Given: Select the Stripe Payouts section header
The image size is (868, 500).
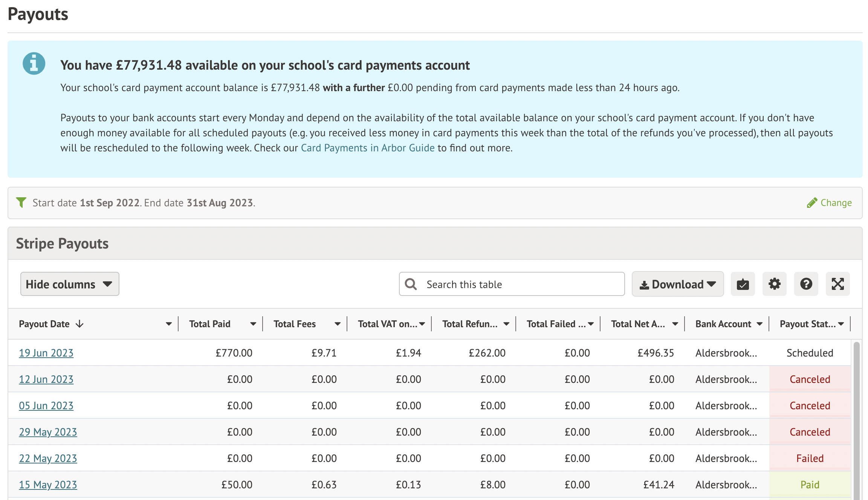Looking at the screenshot, I should [62, 243].
